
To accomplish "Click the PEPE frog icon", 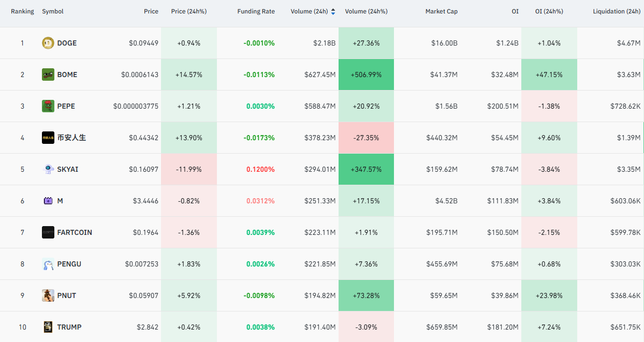I will [48, 106].
